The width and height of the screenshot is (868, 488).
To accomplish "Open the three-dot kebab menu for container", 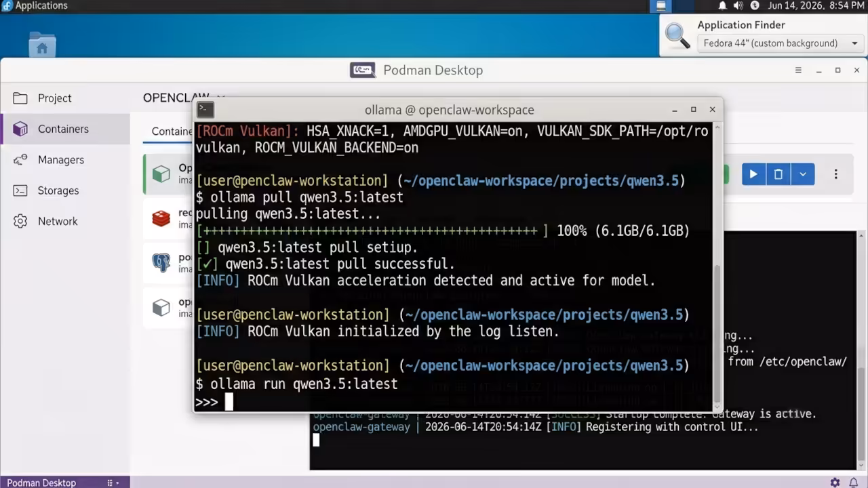I will (836, 174).
